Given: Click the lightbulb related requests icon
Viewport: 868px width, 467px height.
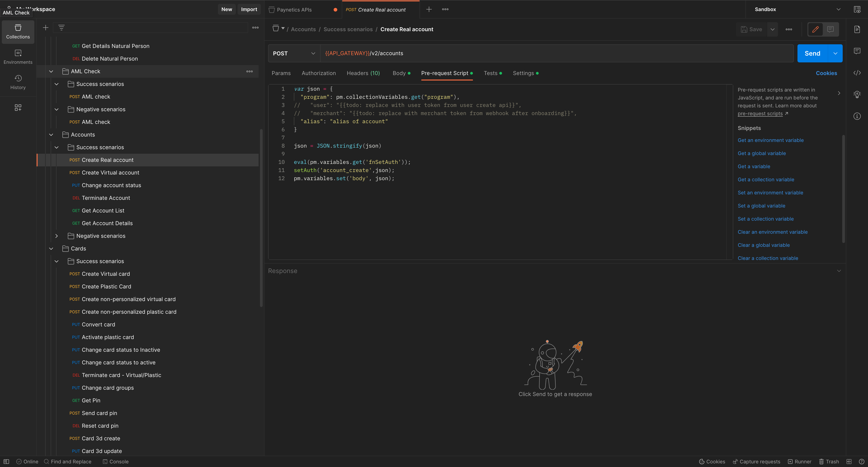Looking at the screenshot, I should [x=857, y=94].
